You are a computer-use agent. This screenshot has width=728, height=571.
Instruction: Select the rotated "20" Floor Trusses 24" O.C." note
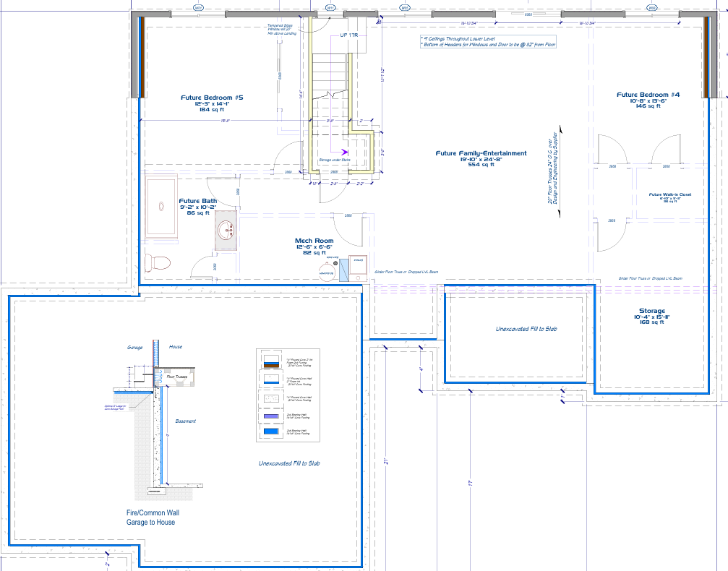pos(552,168)
